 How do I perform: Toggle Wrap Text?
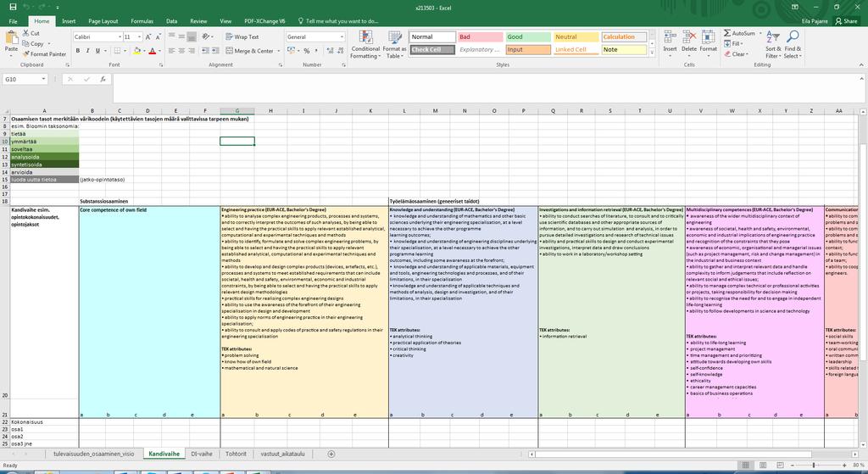[x=242, y=36]
